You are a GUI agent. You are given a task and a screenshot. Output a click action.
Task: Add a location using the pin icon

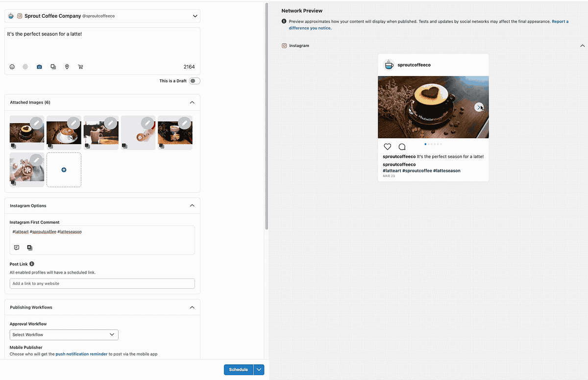tap(67, 67)
